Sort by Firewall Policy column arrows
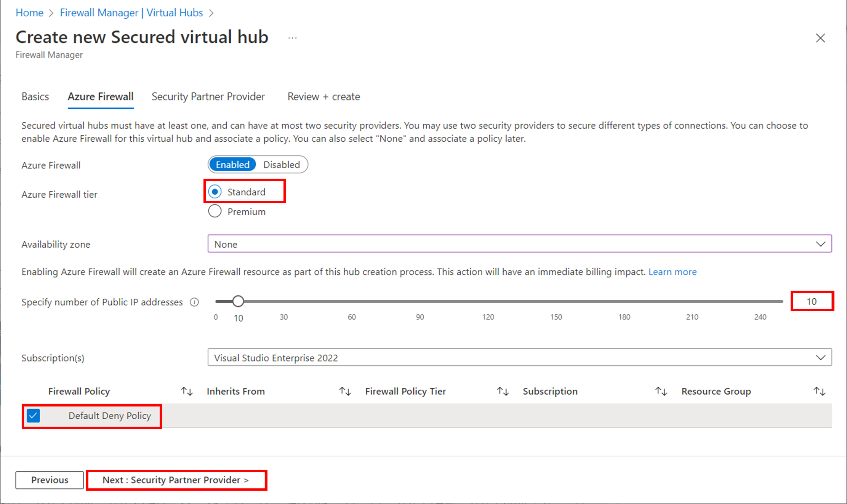The width and height of the screenshot is (847, 504). 187,391
